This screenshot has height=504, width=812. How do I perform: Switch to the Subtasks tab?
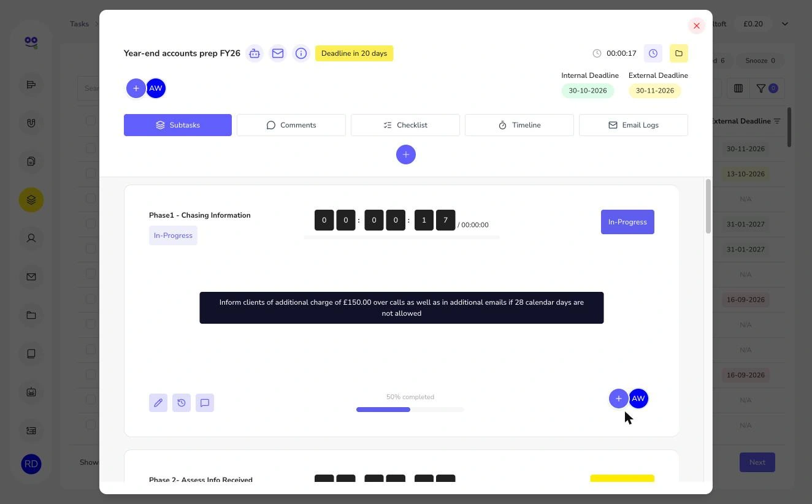(178, 125)
